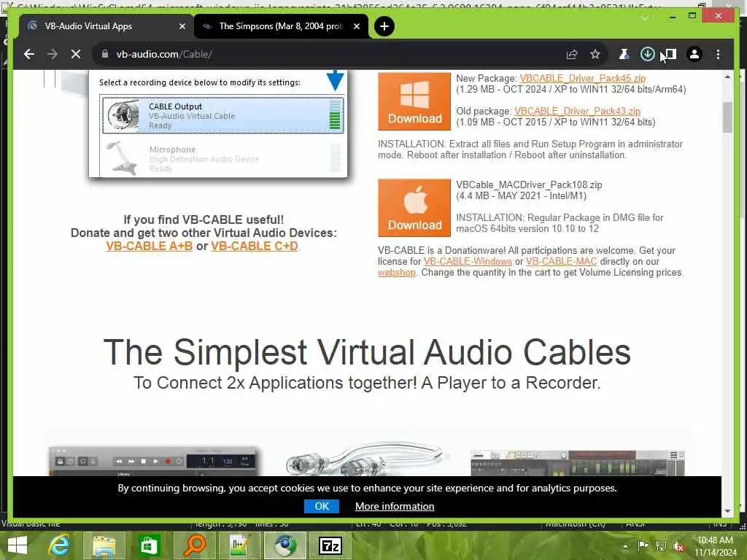Open the user profile icon
Image resolution: width=747 pixels, height=560 pixels.
(694, 54)
